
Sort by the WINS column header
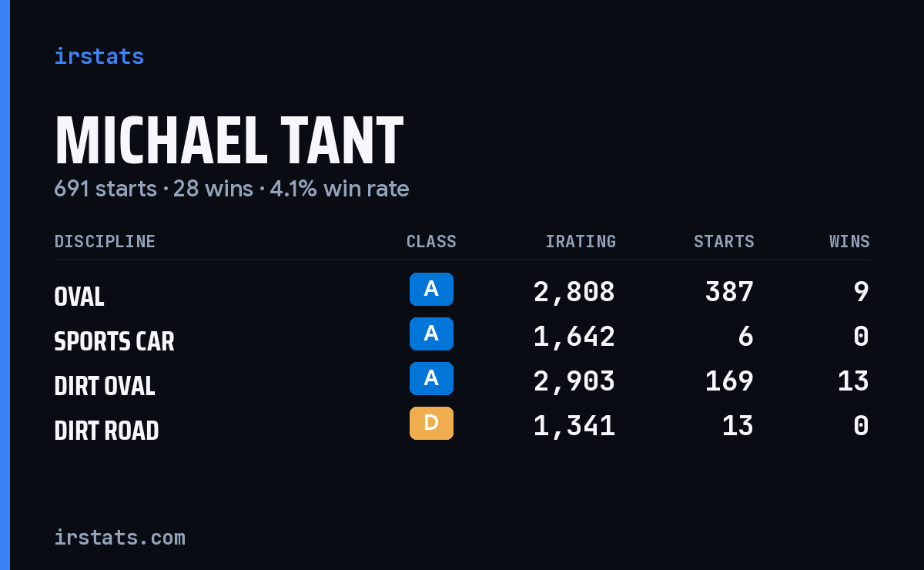[849, 241]
